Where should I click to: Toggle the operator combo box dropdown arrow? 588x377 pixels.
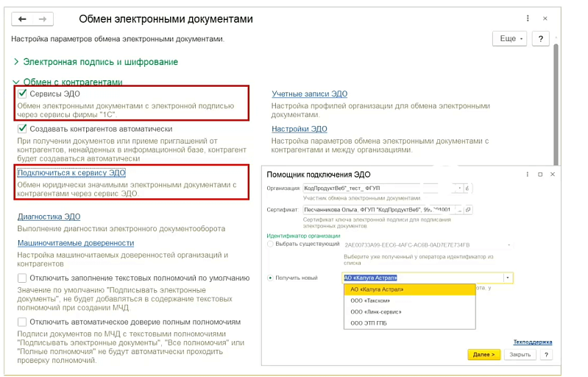[x=507, y=278]
